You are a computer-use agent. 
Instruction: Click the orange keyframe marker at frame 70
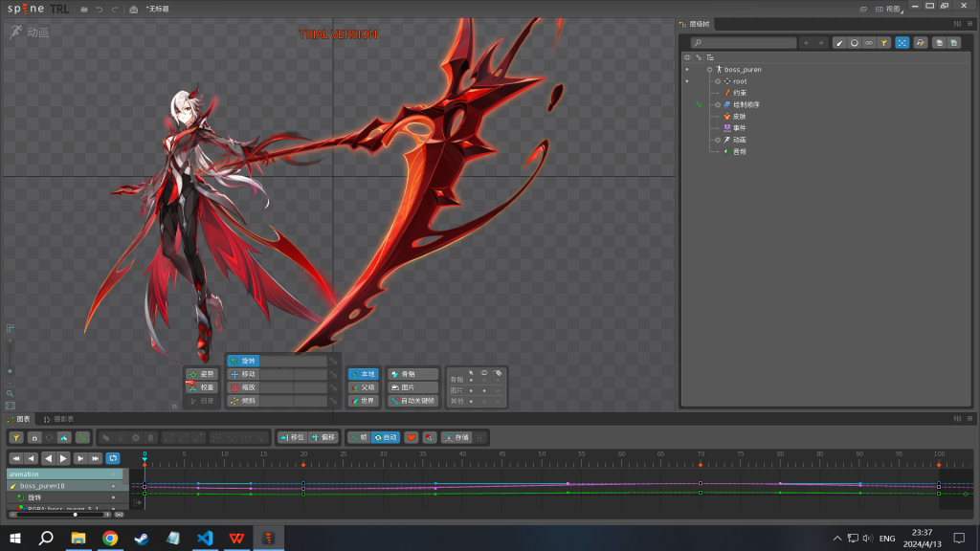(x=700, y=465)
